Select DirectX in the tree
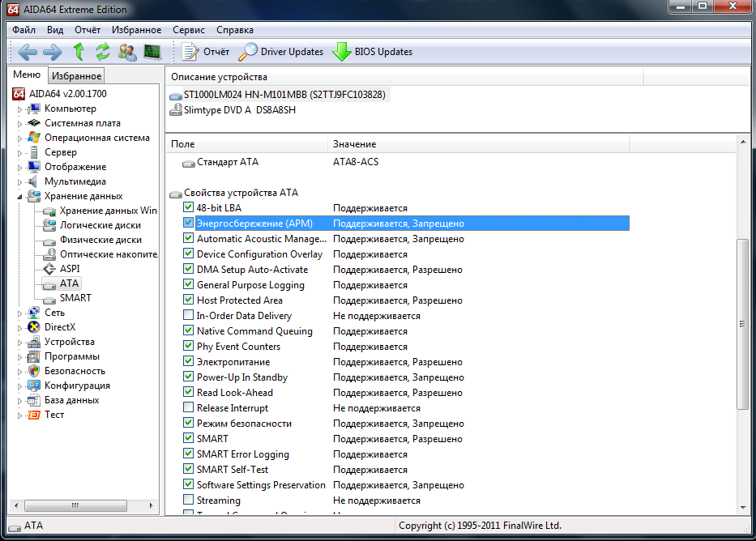756x541 pixels. click(60, 327)
